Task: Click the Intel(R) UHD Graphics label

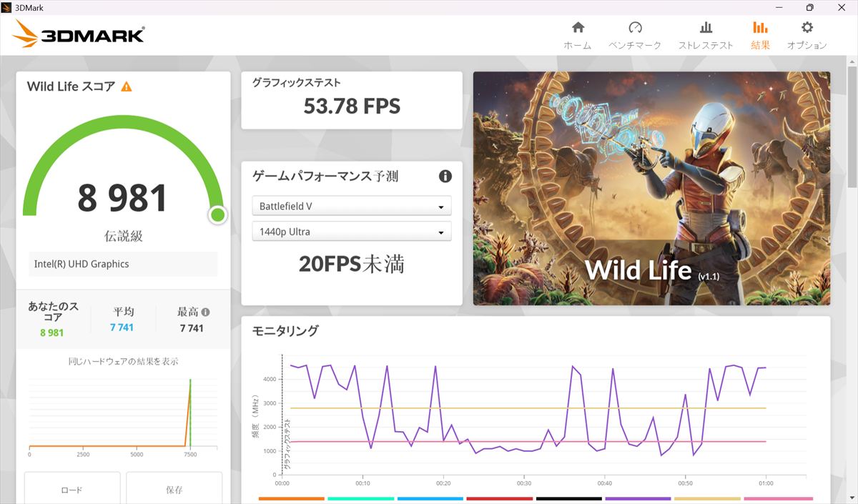Action: click(82, 264)
